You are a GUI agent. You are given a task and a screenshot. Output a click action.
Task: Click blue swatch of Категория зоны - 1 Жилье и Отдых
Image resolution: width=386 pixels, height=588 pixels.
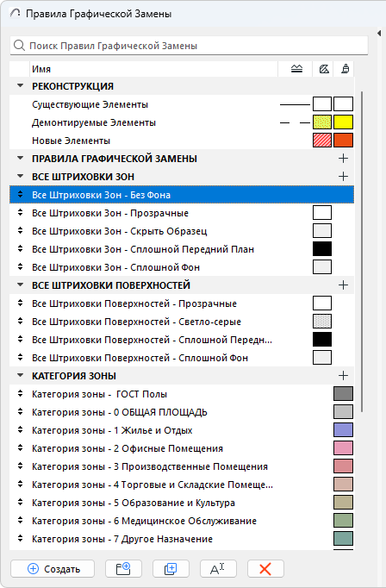[343, 429]
